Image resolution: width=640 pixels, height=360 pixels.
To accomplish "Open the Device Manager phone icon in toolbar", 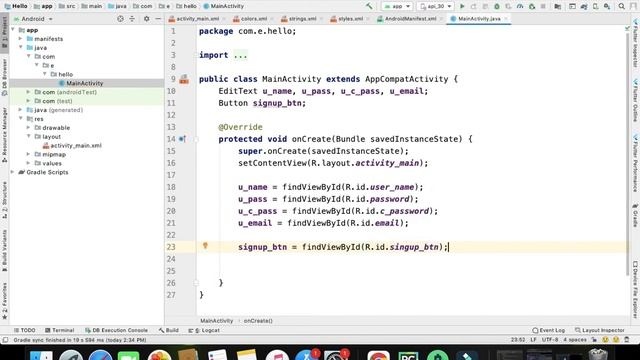I will click(x=596, y=6).
